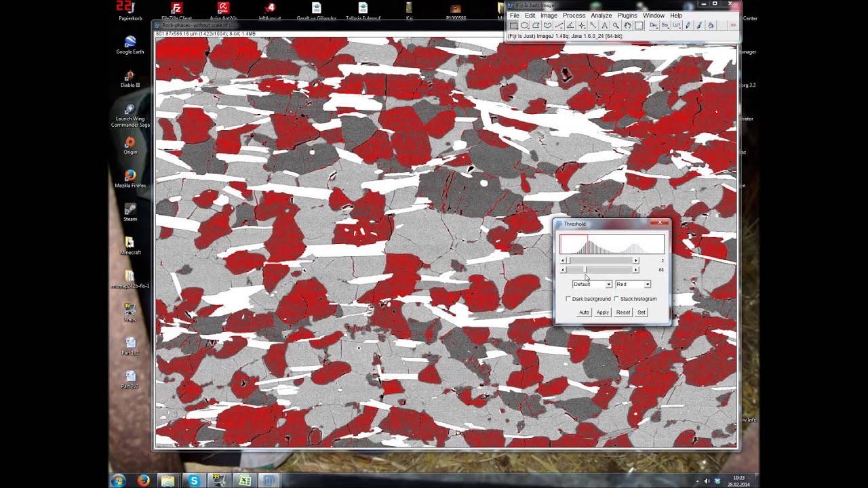Select the Angle tool
The width and height of the screenshot is (868, 488).
click(x=570, y=25)
